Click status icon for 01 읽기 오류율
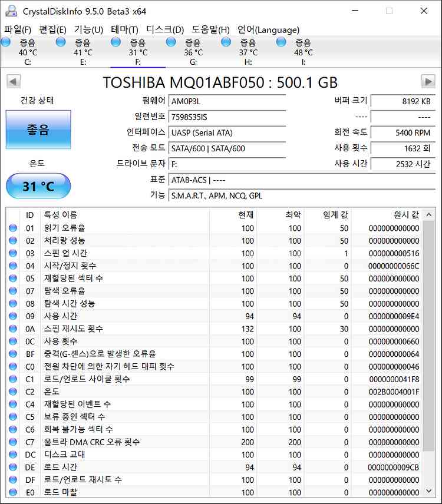Image resolution: width=442 pixels, height=504 pixels. click(x=13, y=228)
